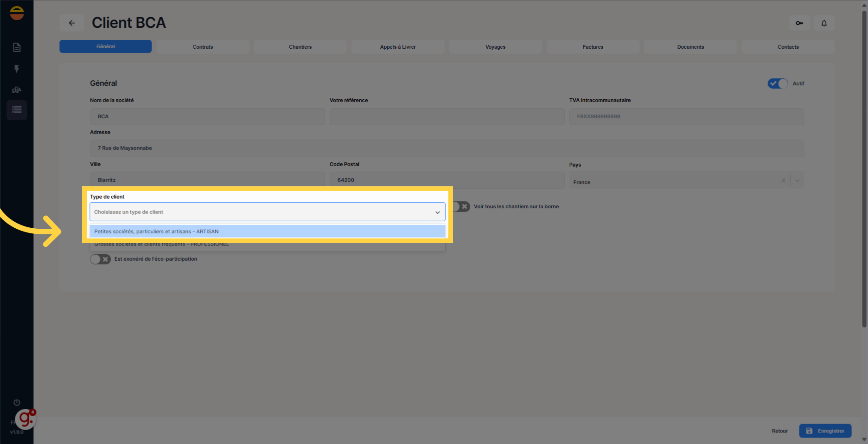Switch to the Factures tab
This screenshot has width=868, height=444.
point(593,46)
